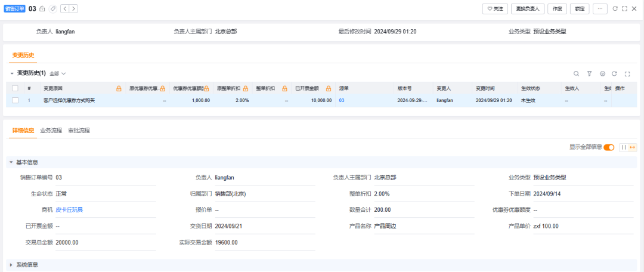Collapse the 基本信息 section
Viewport: 644px width, 272px height.
[x=11, y=162]
